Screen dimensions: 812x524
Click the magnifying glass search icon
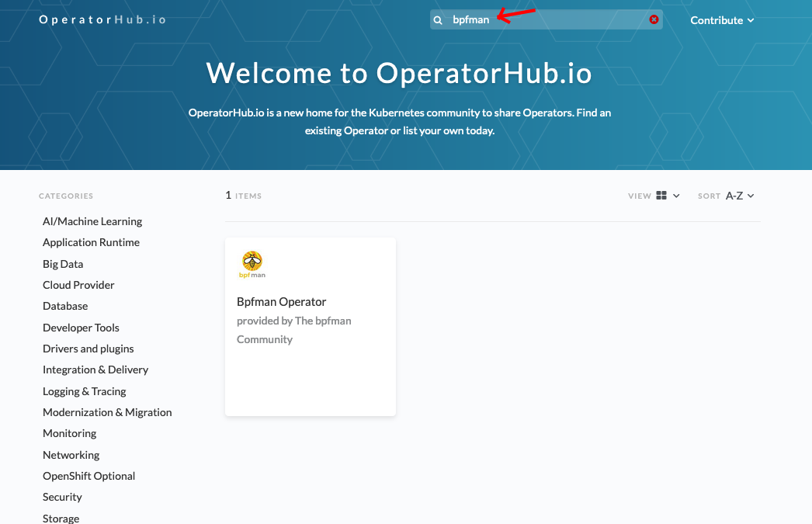point(438,19)
